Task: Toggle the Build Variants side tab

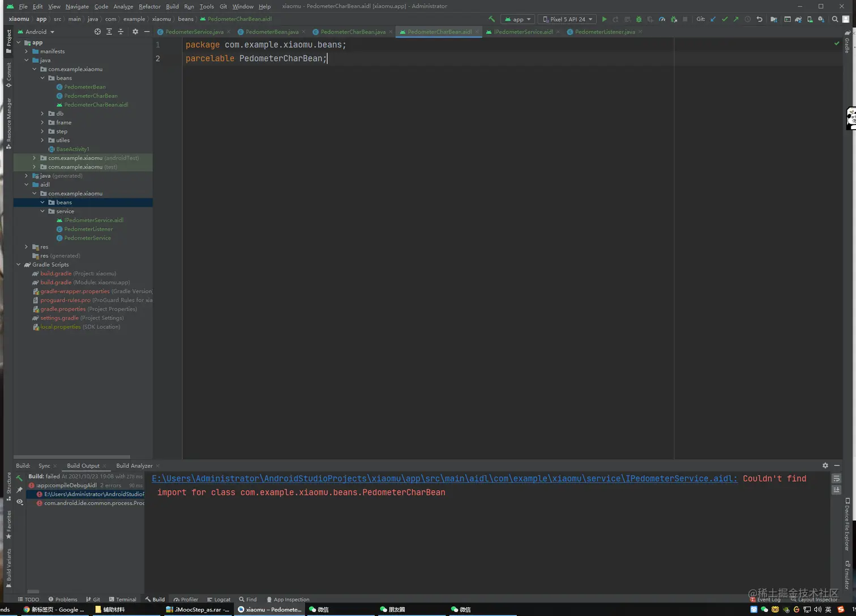Action: tap(8, 568)
